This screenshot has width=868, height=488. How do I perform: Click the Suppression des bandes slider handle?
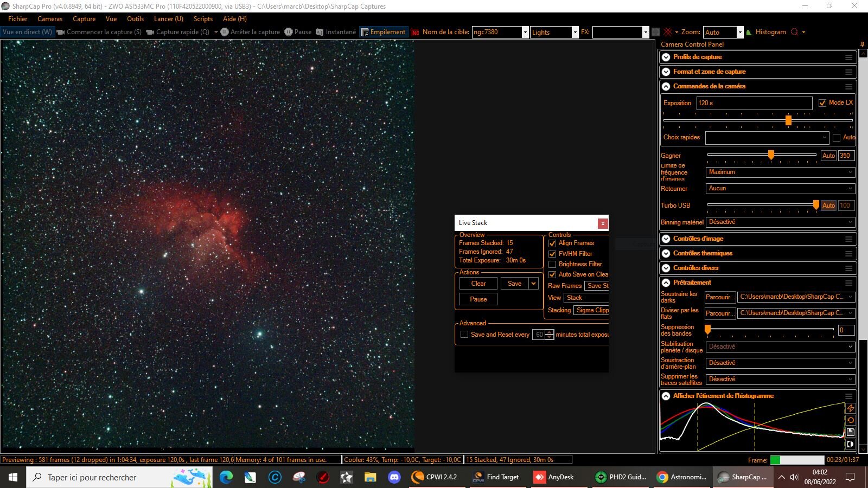(707, 330)
